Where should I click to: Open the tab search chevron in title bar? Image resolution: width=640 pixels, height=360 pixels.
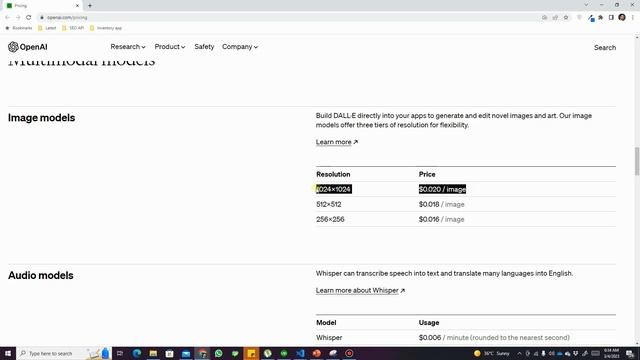(x=586, y=5)
